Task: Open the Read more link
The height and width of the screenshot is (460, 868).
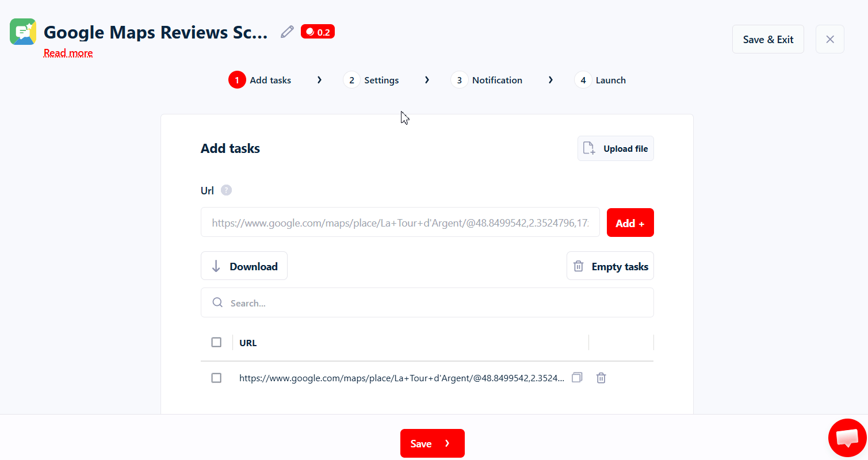Action: pos(68,52)
